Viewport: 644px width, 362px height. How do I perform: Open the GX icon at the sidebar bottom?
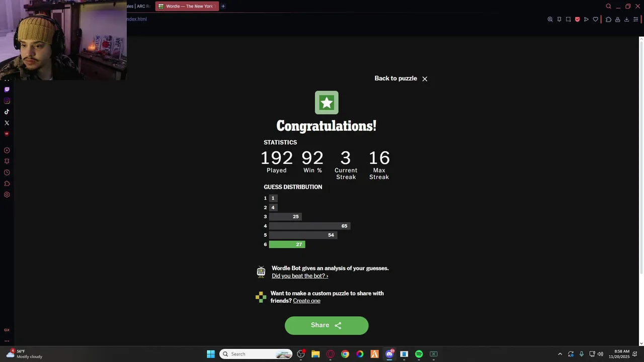7,330
